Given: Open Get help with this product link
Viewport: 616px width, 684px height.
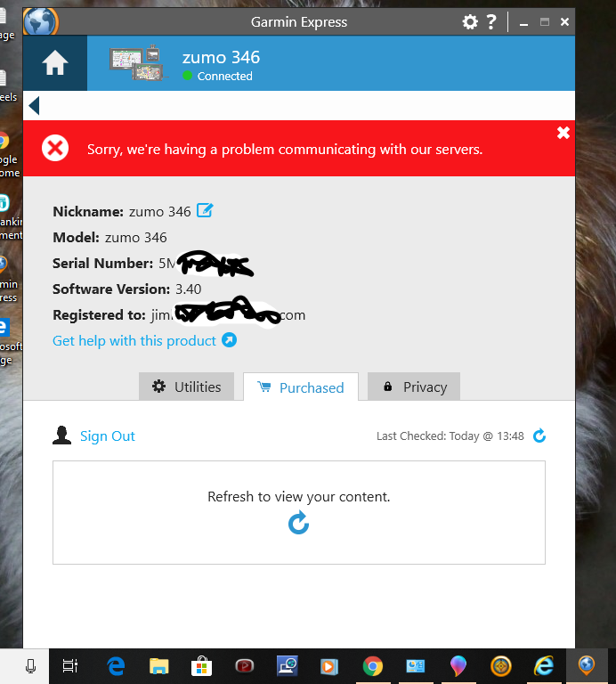Looking at the screenshot, I should [x=134, y=341].
